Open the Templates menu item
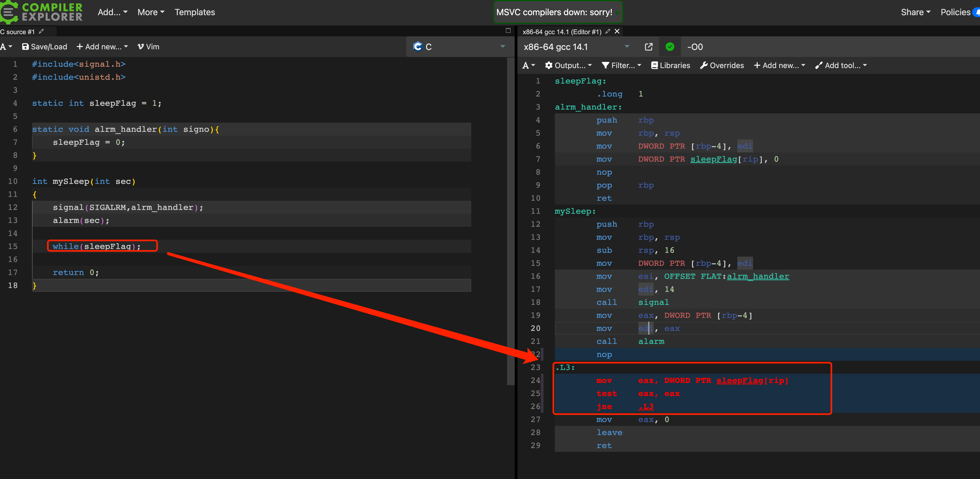This screenshot has height=479, width=980. click(x=195, y=12)
